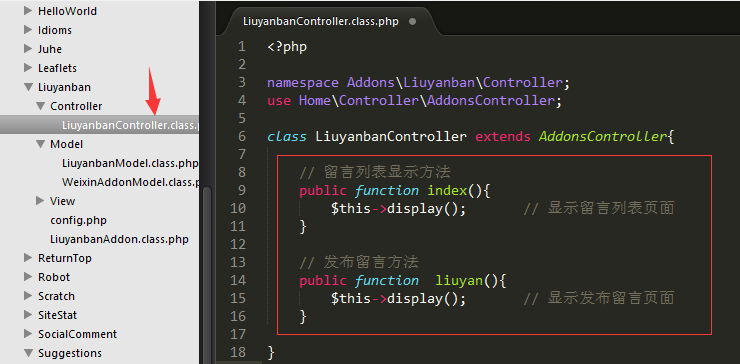Select the SocialComment folder label
This screenshot has width=740, height=364.
pos(77,334)
